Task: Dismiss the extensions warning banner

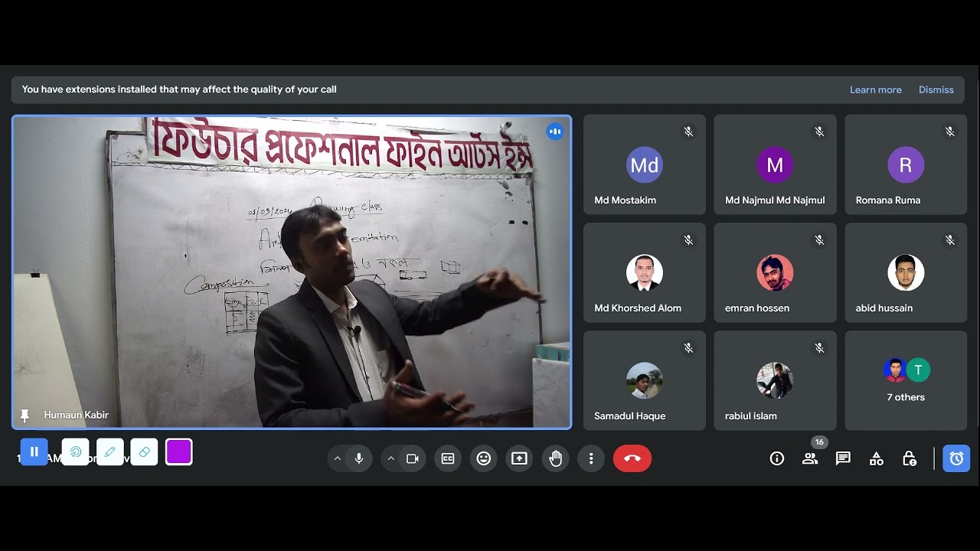Action: [x=936, y=90]
